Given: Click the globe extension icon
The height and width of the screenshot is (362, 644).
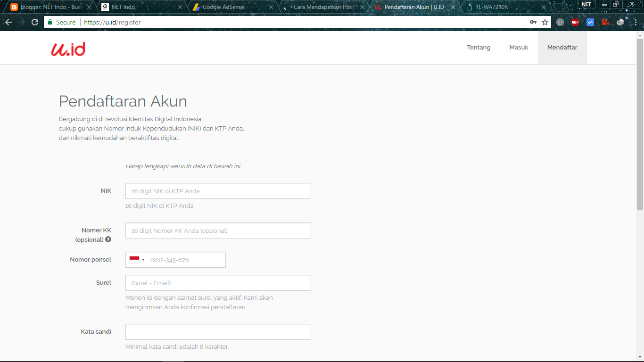Looking at the screenshot, I should coord(560,22).
